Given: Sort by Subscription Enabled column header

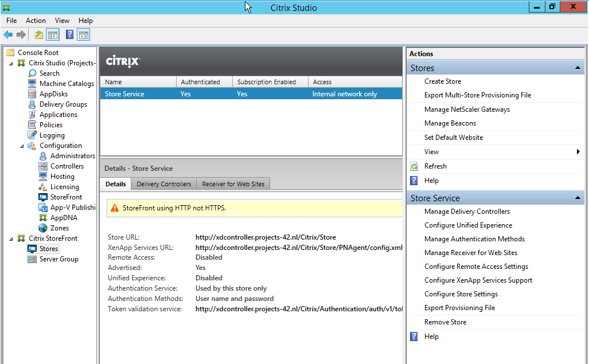Looking at the screenshot, I should (271, 82).
